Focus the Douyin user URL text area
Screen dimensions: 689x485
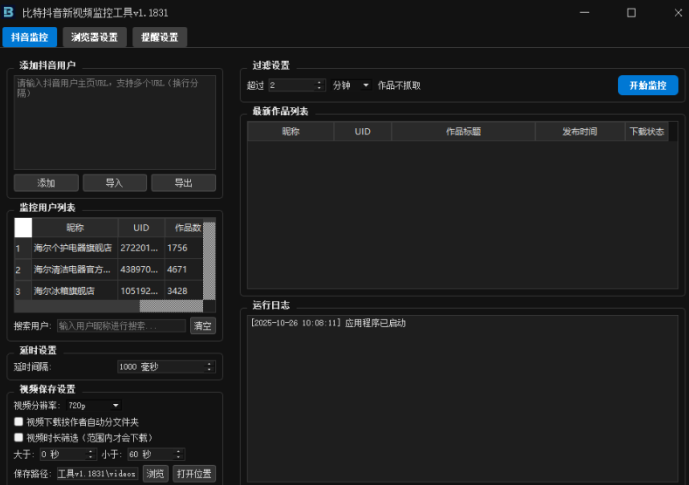point(115,122)
